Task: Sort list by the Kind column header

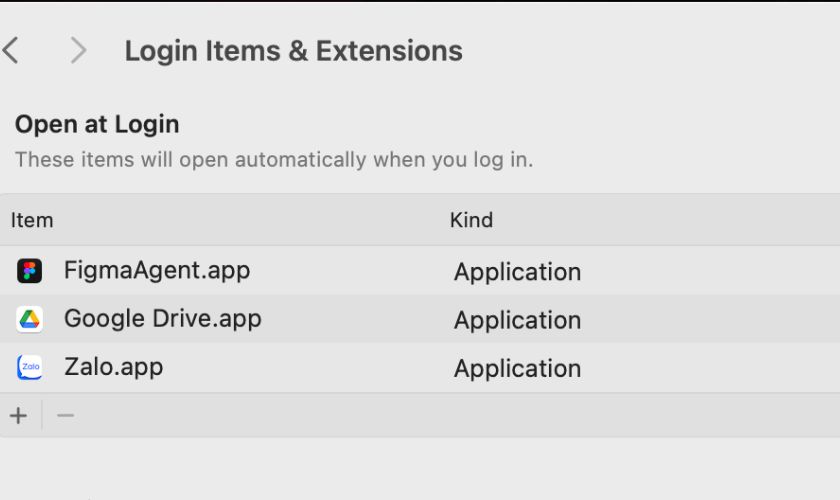Action: tap(471, 220)
